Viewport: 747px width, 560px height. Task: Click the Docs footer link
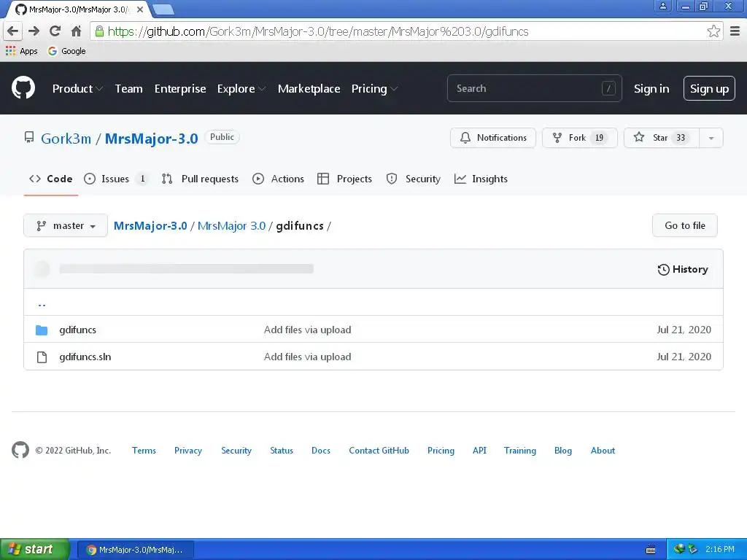pyautogui.click(x=321, y=451)
